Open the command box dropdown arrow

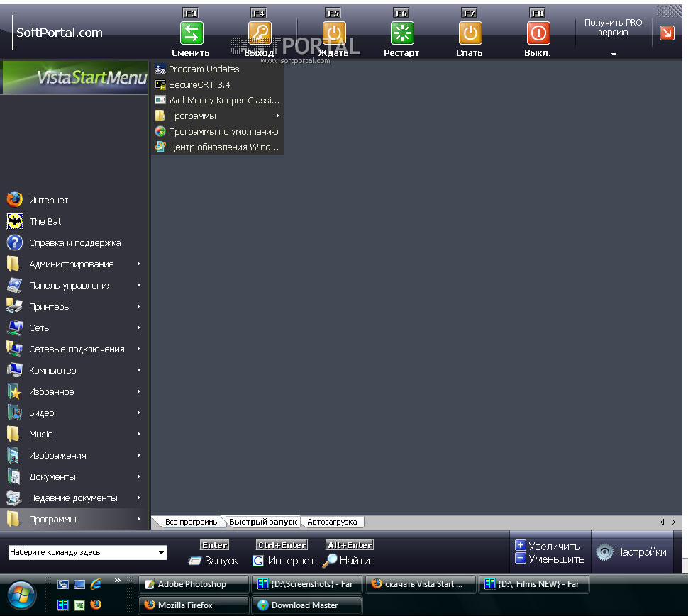[162, 552]
